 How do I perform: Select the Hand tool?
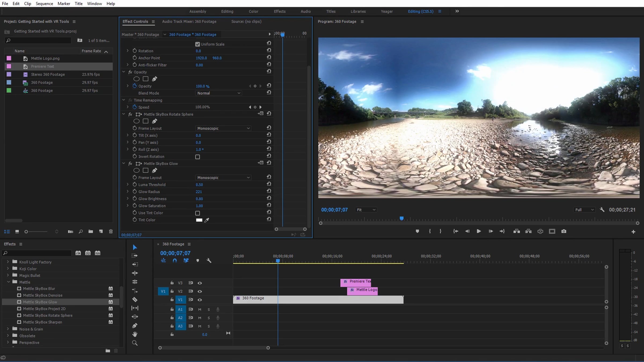coord(135,334)
